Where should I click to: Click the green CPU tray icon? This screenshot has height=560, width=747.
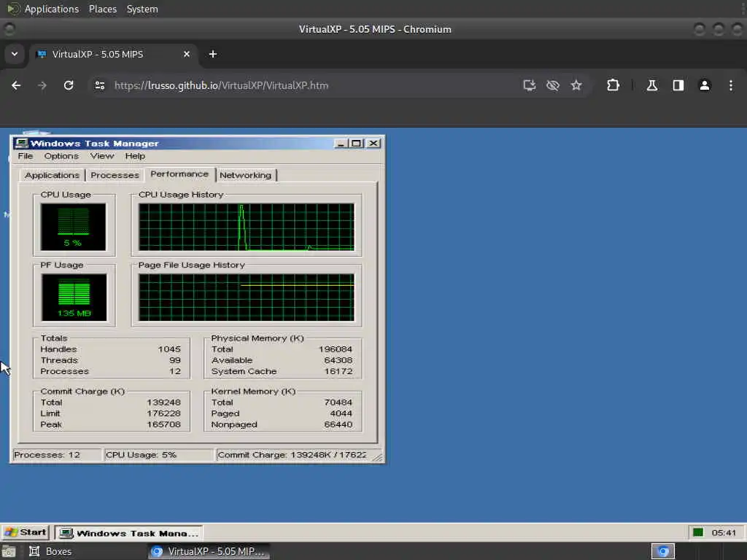tap(698, 532)
